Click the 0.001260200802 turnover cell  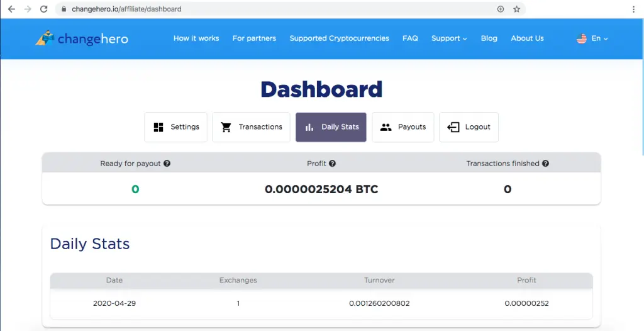pos(379,303)
